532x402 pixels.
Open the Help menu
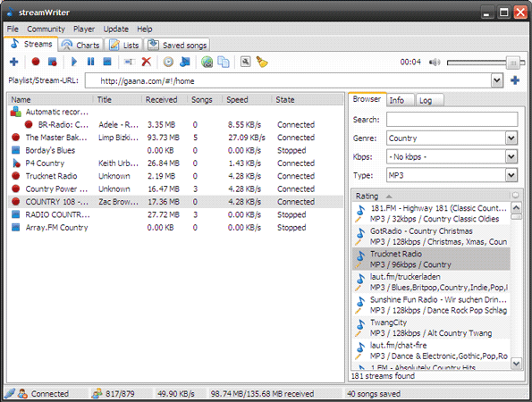(145, 29)
